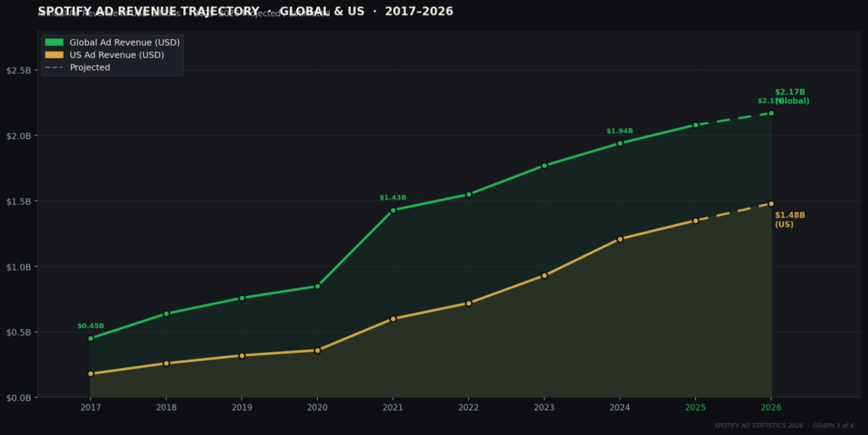Screen dimensions: 868x435
Task: Click the 2023 Global revenue data point
Action: (544, 165)
